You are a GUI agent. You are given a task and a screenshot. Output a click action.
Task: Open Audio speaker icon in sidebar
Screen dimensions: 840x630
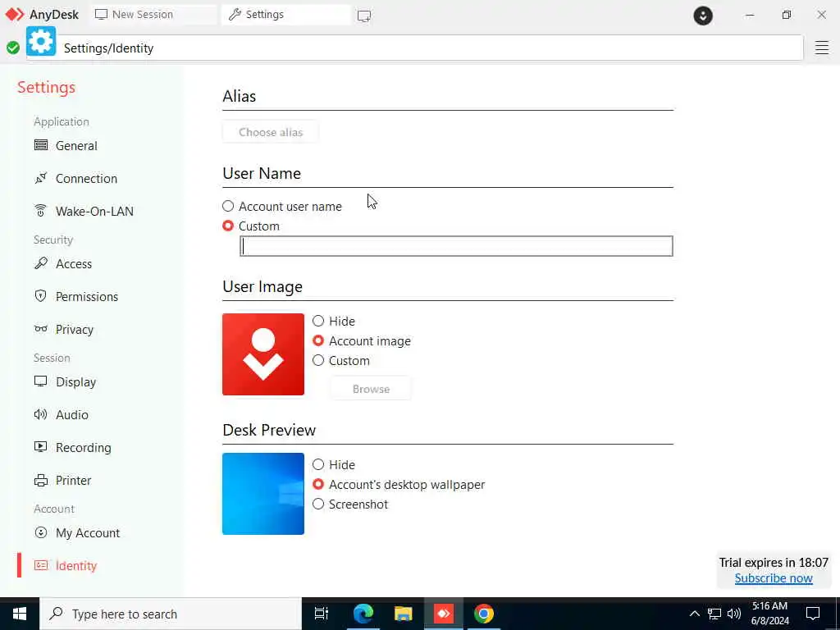[41, 414]
